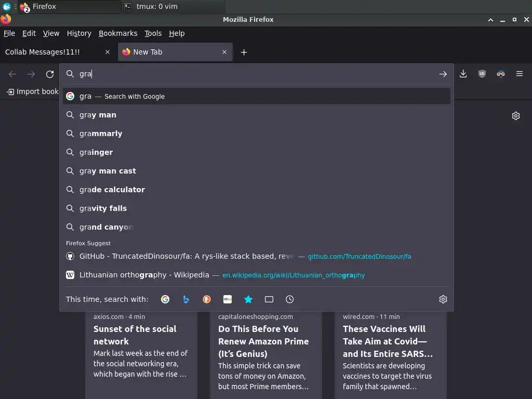
Task: Choose the grainger suggestion
Action: [257, 152]
